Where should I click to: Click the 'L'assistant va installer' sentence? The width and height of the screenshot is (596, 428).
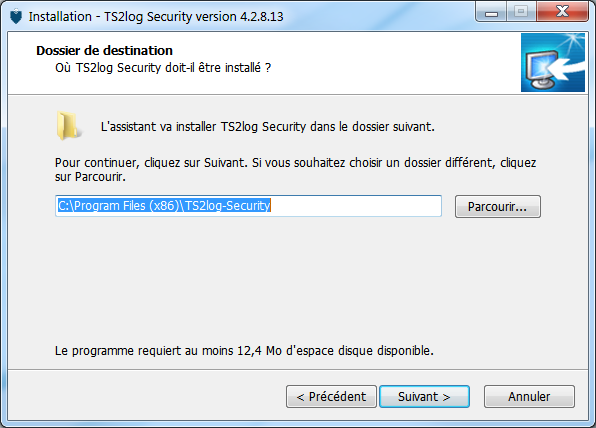pyautogui.click(x=268, y=127)
